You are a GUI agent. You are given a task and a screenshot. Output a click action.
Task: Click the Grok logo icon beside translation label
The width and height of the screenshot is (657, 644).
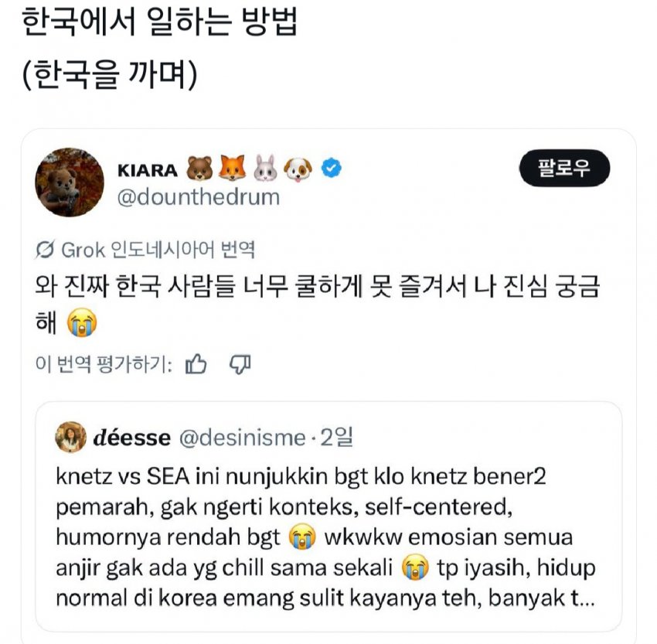point(46,250)
